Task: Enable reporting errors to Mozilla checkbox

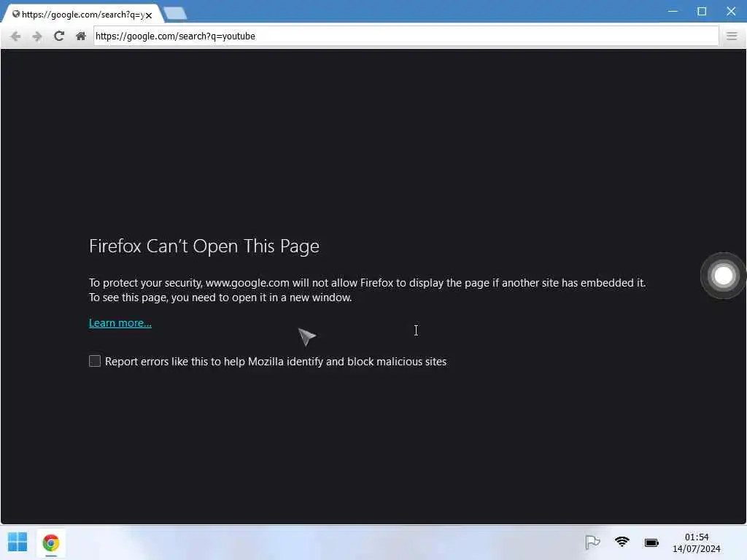Action: pyautogui.click(x=95, y=361)
